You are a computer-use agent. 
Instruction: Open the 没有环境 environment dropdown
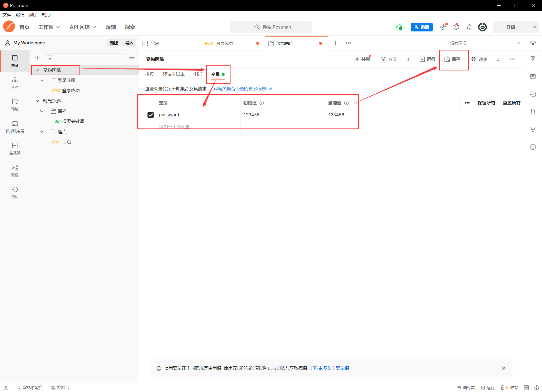[x=484, y=43]
